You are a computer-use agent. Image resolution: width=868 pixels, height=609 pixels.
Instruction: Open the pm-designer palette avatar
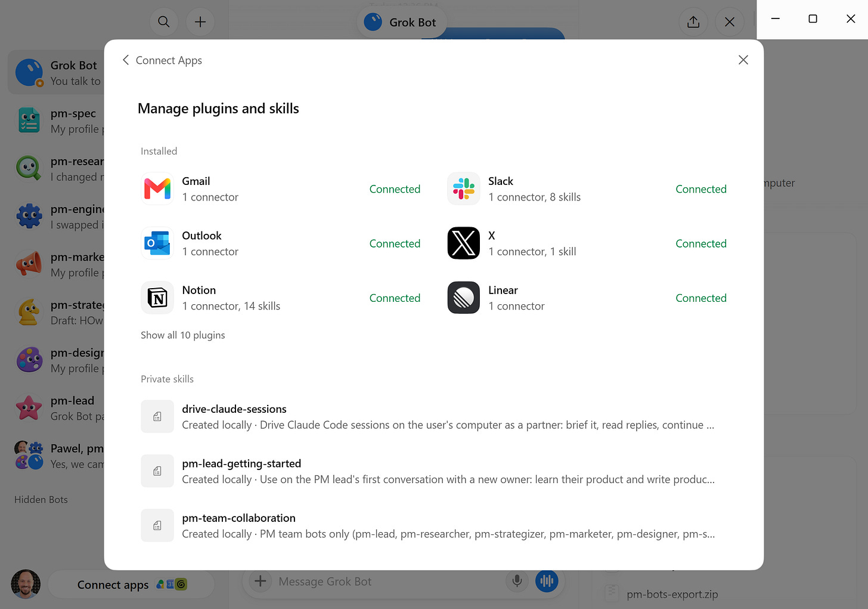(29, 360)
